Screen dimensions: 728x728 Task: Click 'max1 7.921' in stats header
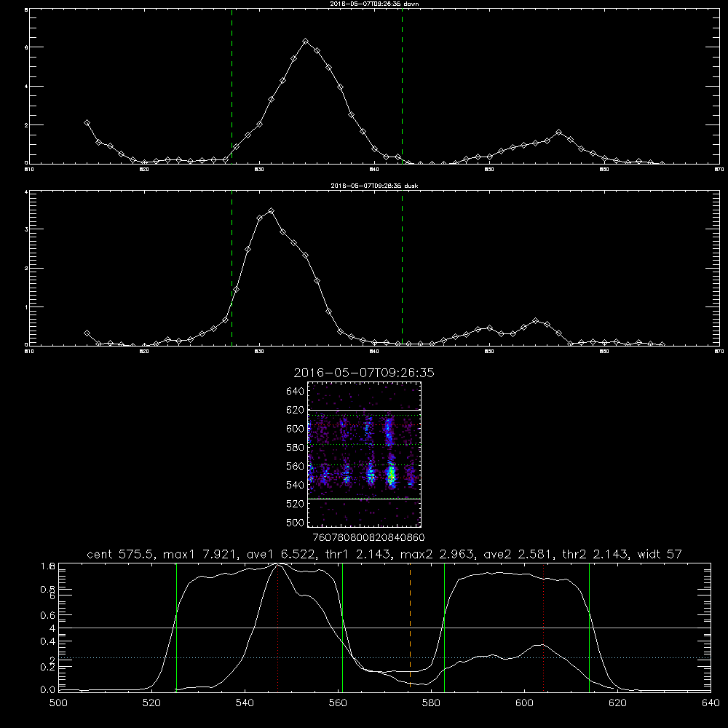[x=199, y=554]
